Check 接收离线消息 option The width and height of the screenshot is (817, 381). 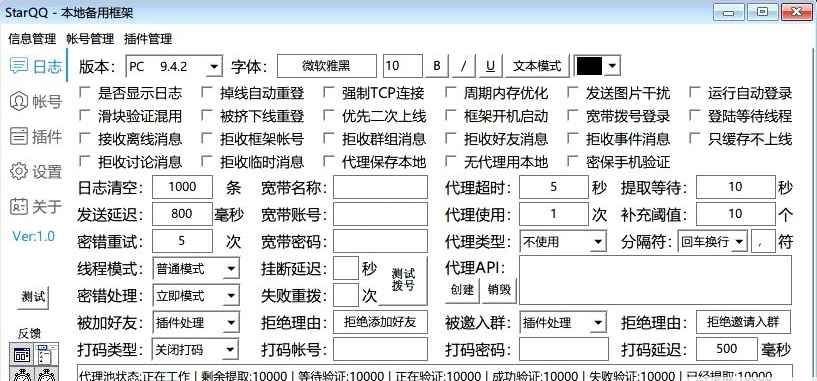84,139
